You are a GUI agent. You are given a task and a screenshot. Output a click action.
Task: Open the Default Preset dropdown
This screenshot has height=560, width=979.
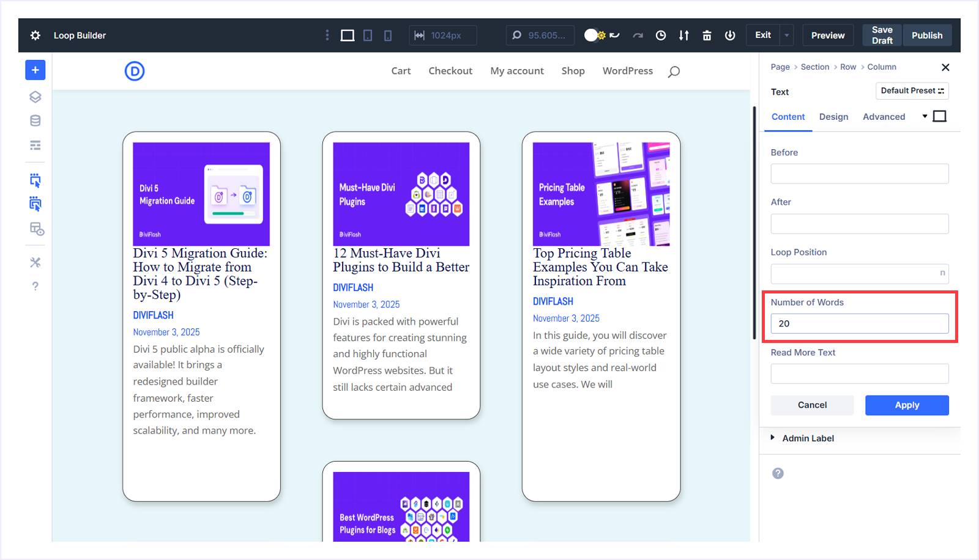[912, 91]
